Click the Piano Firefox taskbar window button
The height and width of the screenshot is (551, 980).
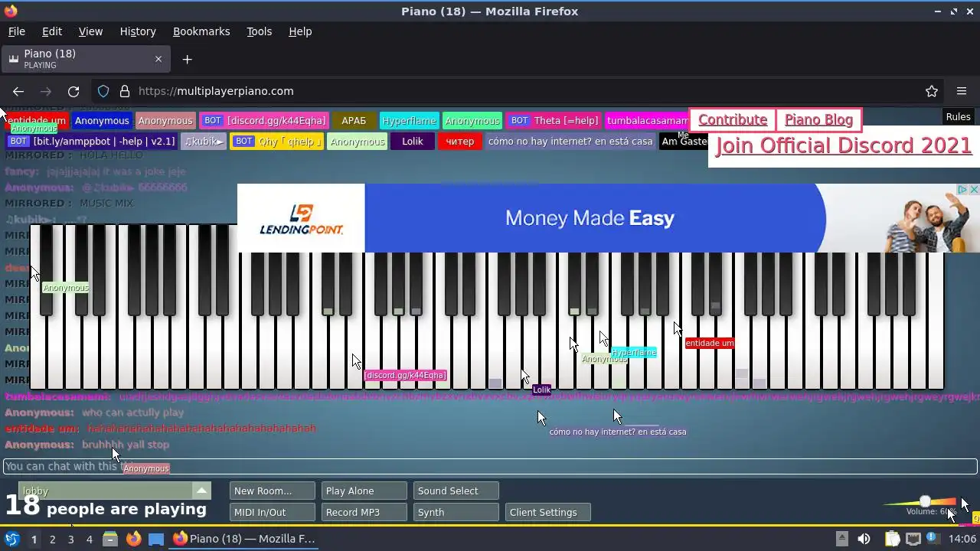(245, 539)
